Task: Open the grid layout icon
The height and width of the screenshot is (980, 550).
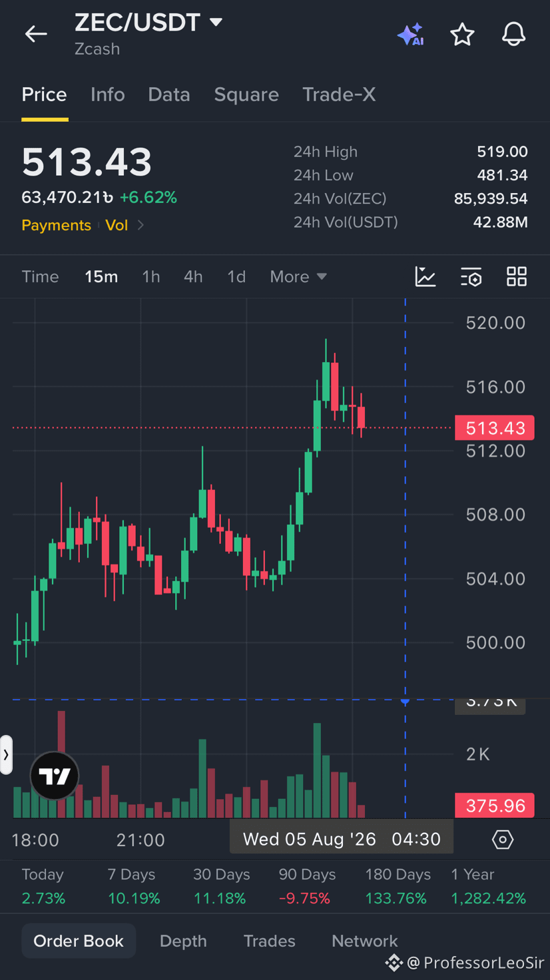Action: [x=517, y=276]
